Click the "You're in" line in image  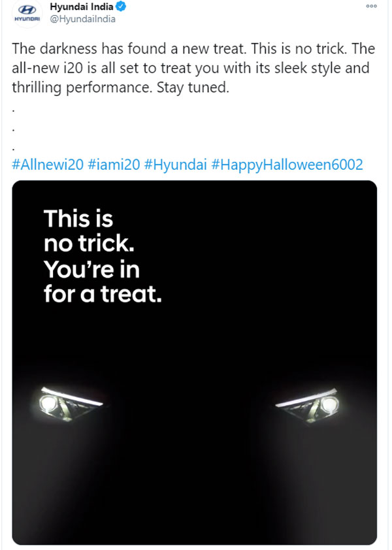coord(91,269)
